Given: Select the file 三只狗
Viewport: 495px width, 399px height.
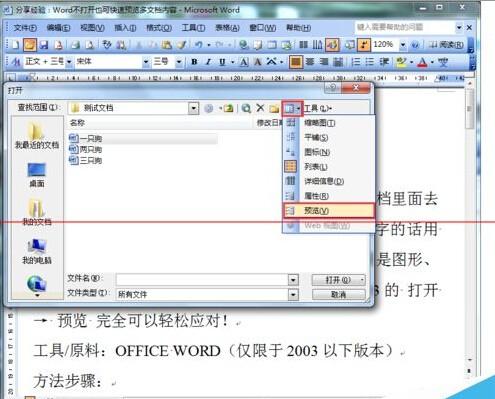Looking at the screenshot, I should point(86,160).
